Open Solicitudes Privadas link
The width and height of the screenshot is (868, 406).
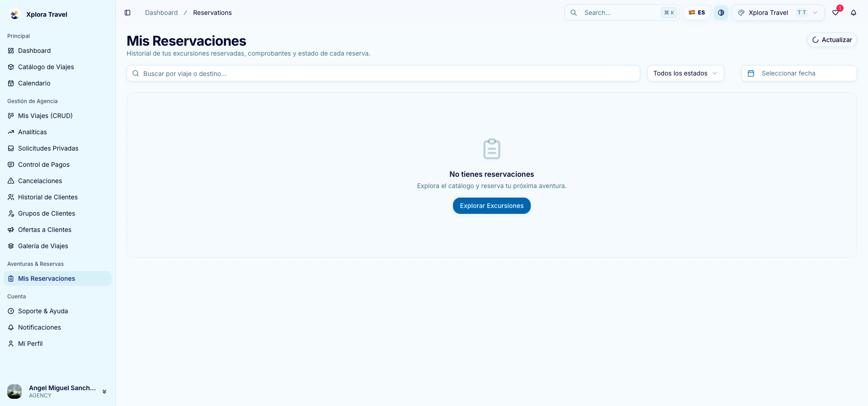coord(57,148)
